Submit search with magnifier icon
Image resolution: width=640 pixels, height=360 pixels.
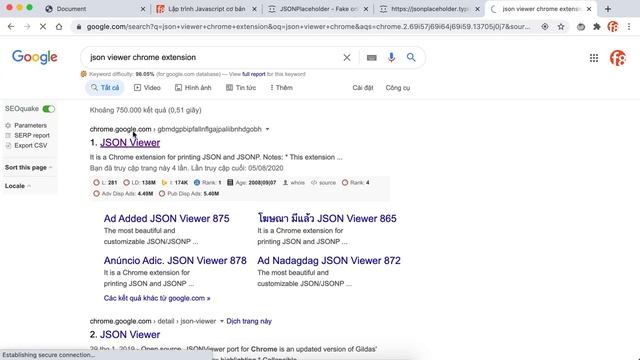point(411,57)
